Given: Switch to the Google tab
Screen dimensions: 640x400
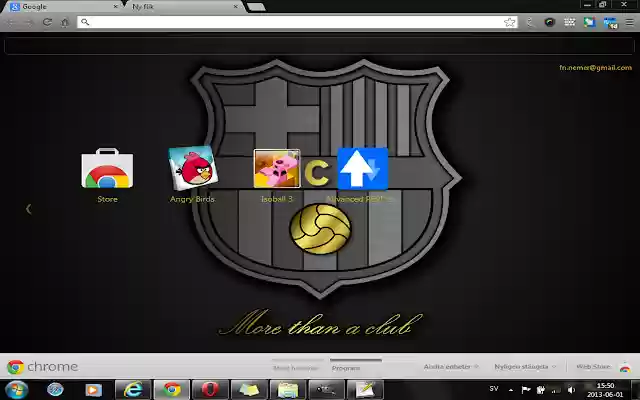Looking at the screenshot, I should (61, 7).
